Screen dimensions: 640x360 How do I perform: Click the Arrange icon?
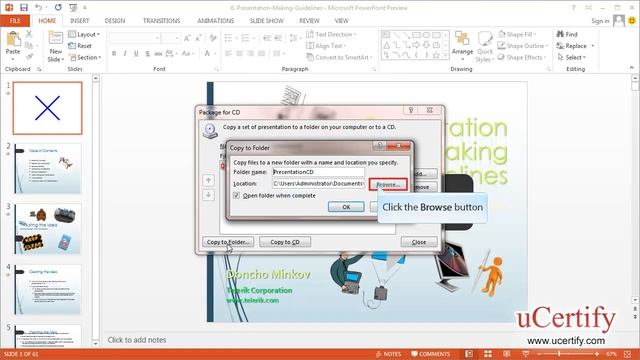click(x=462, y=39)
